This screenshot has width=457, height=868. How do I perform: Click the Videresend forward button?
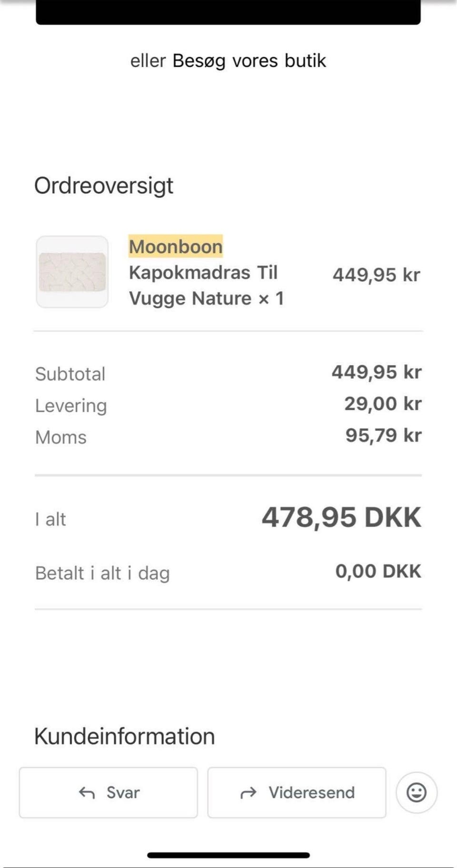[x=297, y=793]
